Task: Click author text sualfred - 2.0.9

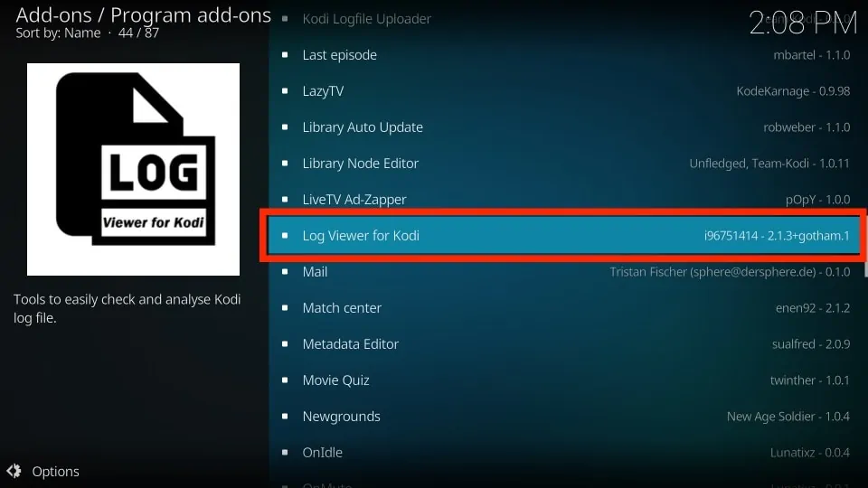Action: pyautogui.click(x=811, y=344)
